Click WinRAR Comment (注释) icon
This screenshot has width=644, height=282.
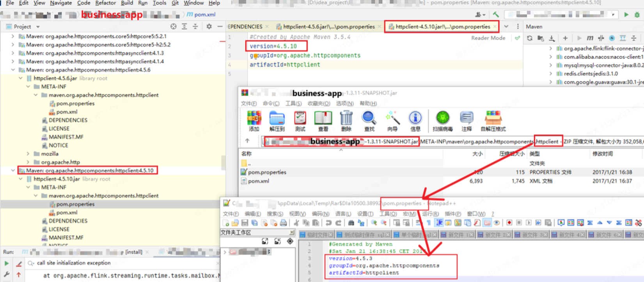tap(467, 121)
